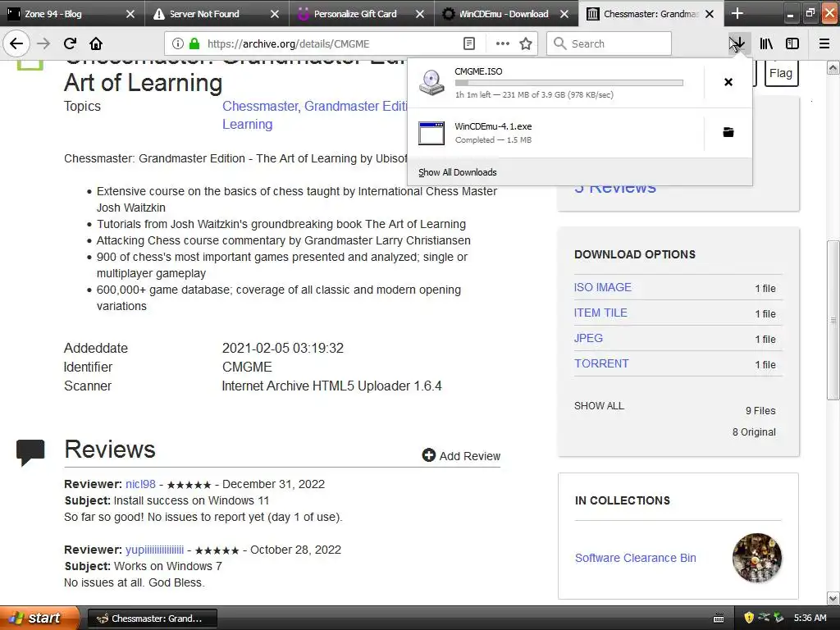Close the Server Not Found tab
Viewport: 840px width, 630px height.
[x=275, y=14]
